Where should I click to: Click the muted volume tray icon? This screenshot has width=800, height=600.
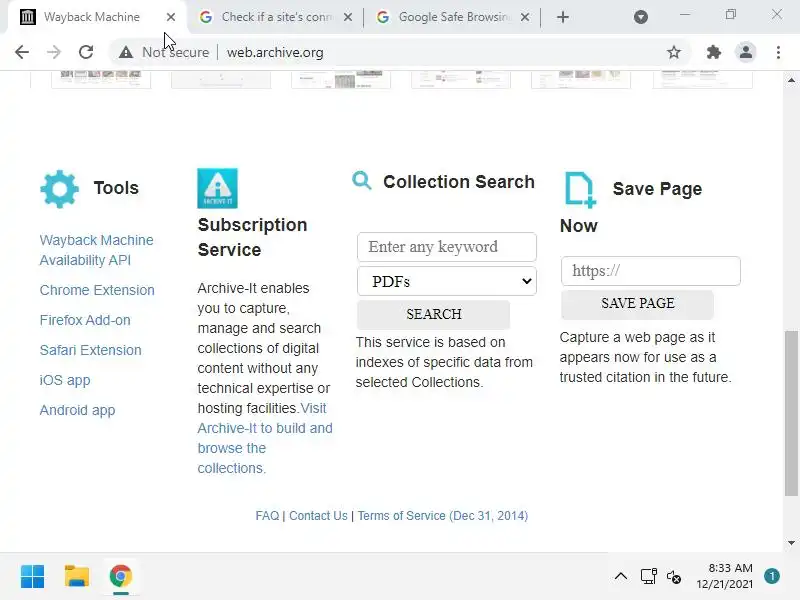coord(673,577)
